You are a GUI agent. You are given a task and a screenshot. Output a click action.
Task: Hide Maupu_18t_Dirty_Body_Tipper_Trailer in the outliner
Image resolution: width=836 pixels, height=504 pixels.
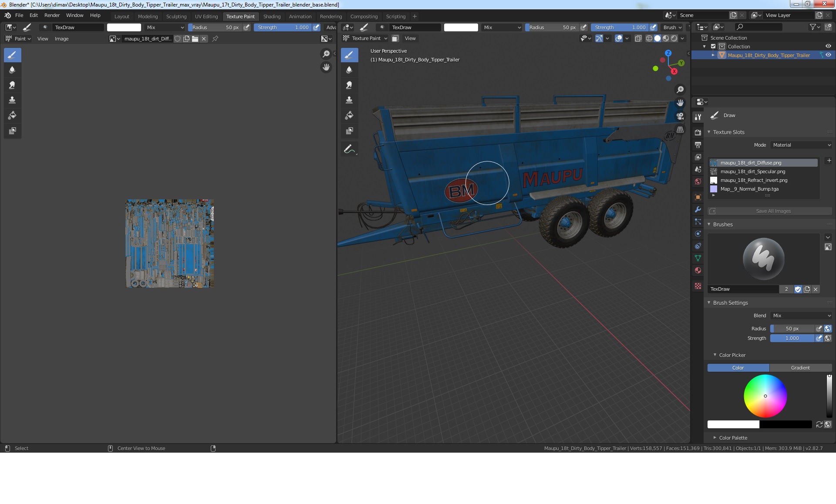click(828, 55)
